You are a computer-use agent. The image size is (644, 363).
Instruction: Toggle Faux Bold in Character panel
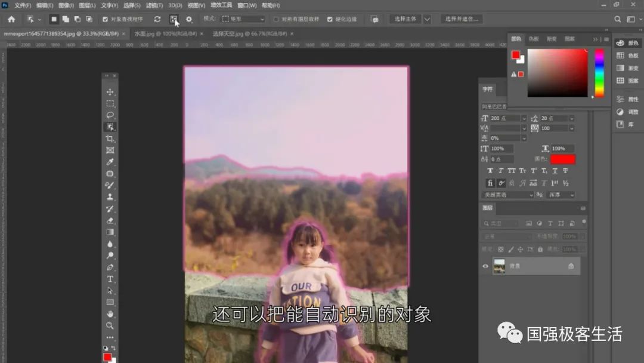click(x=490, y=171)
